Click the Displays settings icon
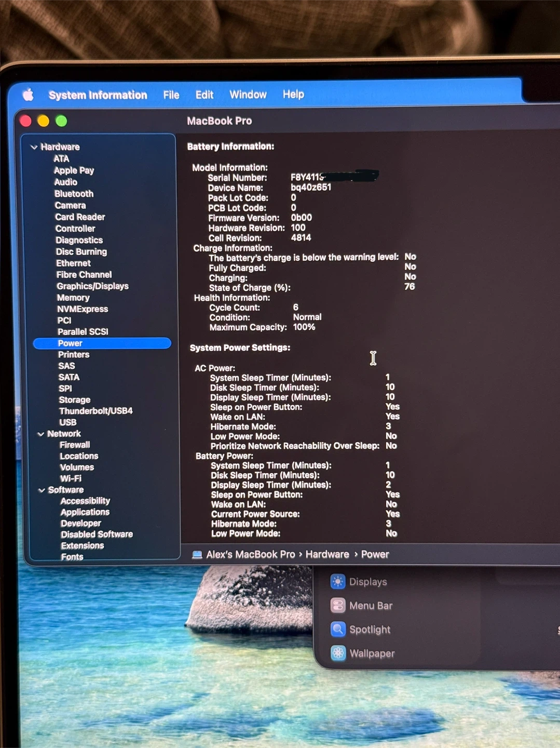 [337, 582]
